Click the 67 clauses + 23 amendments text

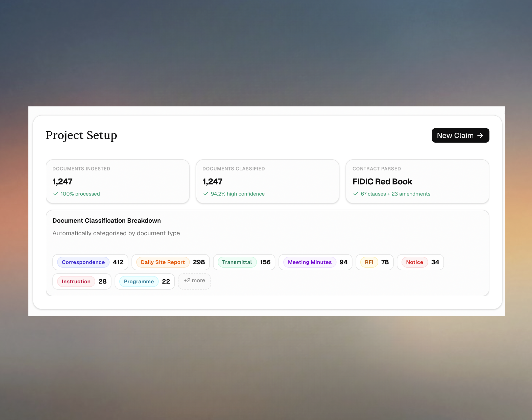[395, 194]
